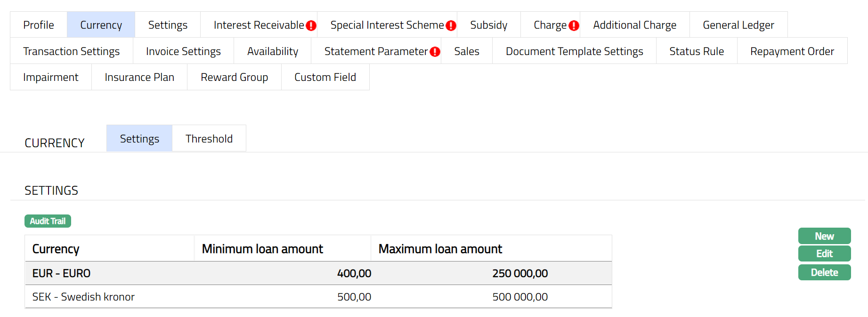Click the Statement Parameter error icon
The height and width of the screenshot is (317, 868).
click(435, 52)
